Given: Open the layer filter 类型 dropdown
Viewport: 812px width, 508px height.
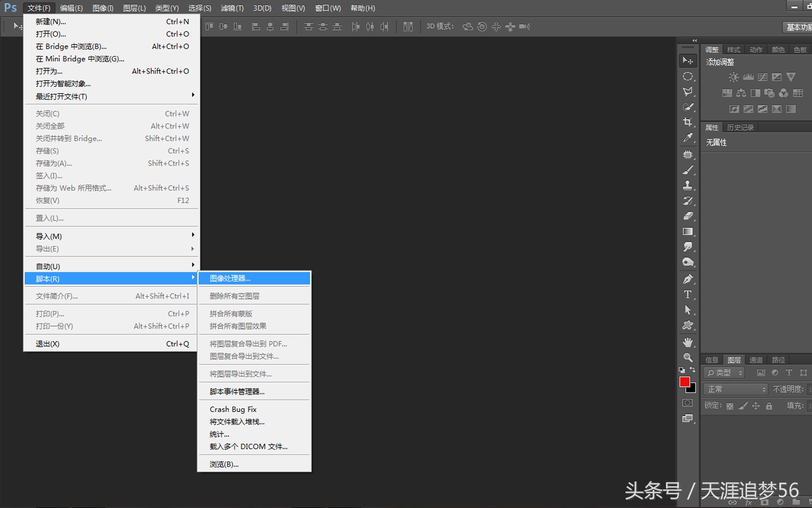Looking at the screenshot, I should coord(725,373).
